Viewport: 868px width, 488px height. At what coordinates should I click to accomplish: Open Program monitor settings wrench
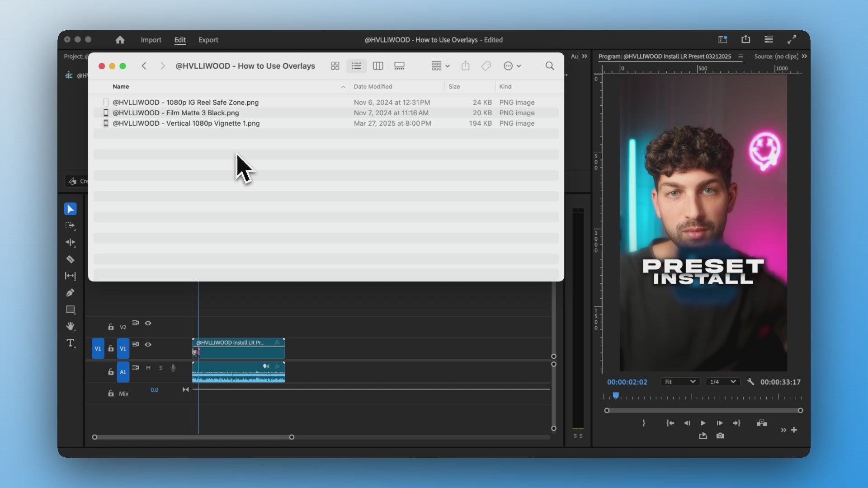click(x=750, y=382)
